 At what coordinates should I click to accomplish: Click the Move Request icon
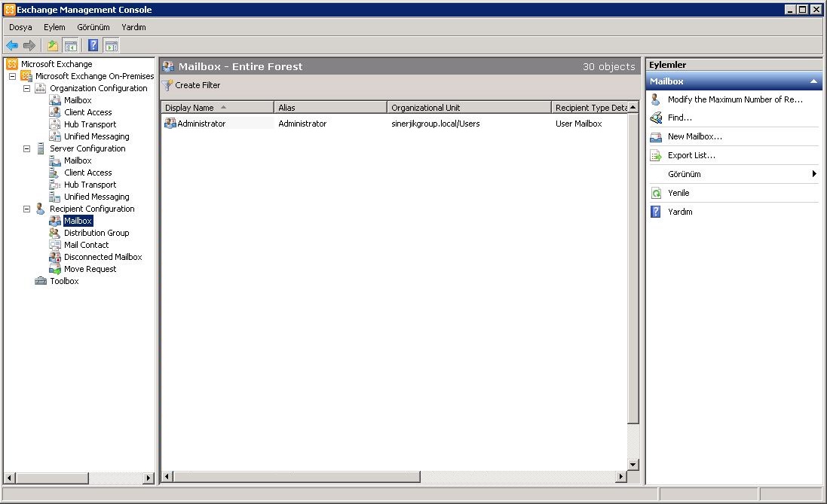[55, 270]
